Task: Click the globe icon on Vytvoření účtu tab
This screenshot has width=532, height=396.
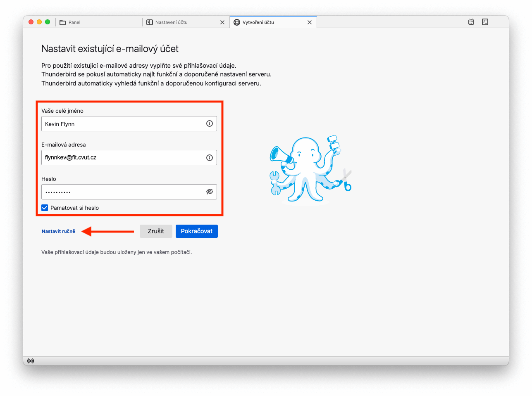Action: tap(237, 22)
